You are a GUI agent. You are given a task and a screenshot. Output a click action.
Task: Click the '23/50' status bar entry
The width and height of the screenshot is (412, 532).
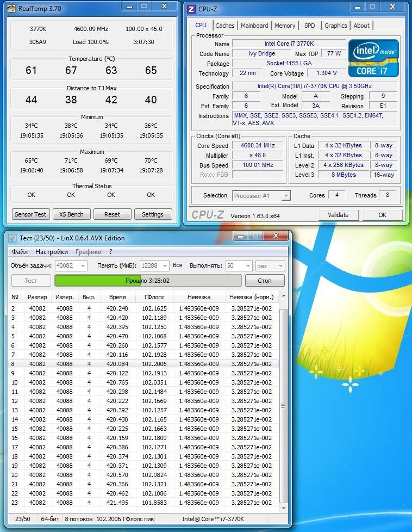23,519
